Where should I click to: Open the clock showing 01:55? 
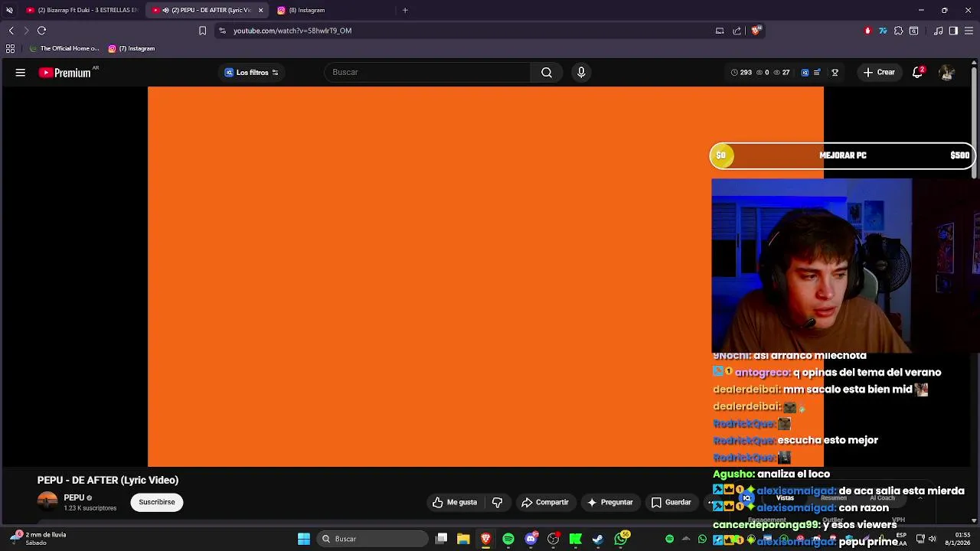957,539
